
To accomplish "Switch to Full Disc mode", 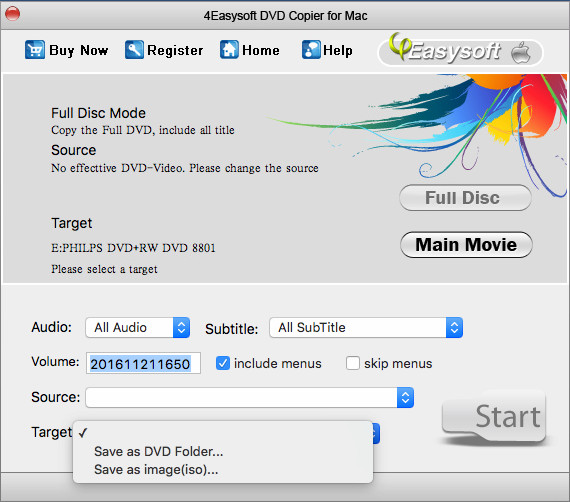I will click(466, 198).
